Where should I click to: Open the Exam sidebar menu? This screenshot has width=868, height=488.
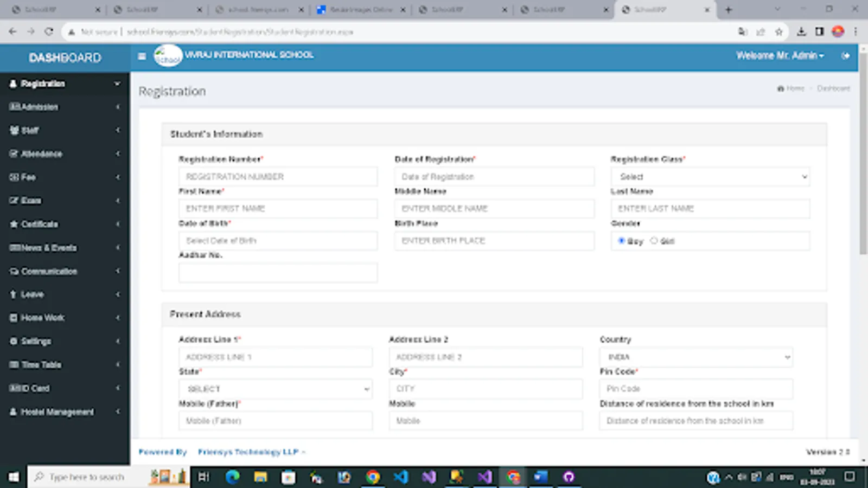coord(65,201)
